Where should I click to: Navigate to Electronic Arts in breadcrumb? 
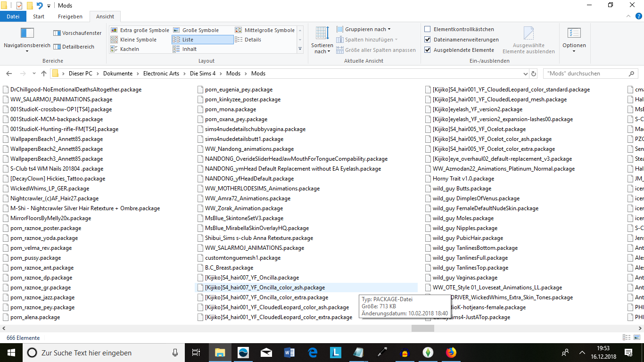tap(161, 74)
